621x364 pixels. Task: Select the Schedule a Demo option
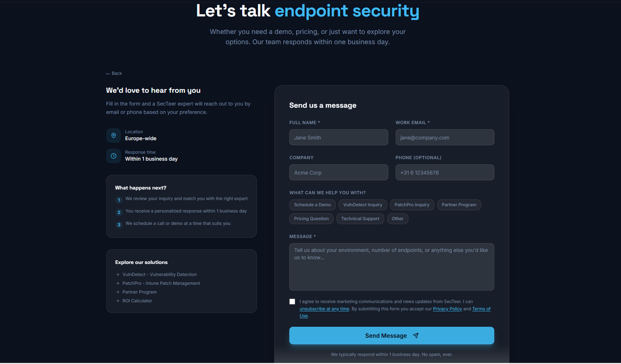[x=312, y=205]
